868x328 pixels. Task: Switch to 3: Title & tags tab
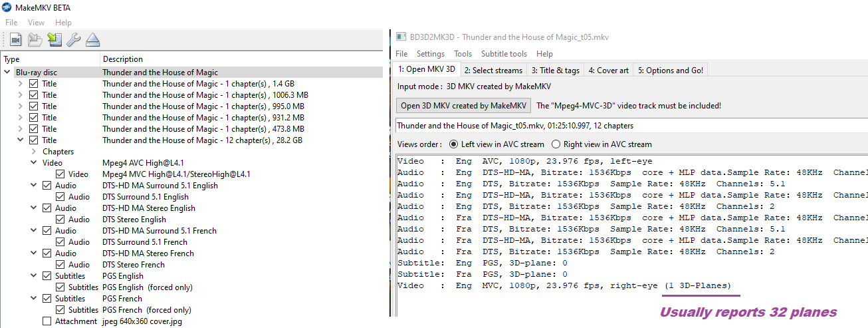556,71
